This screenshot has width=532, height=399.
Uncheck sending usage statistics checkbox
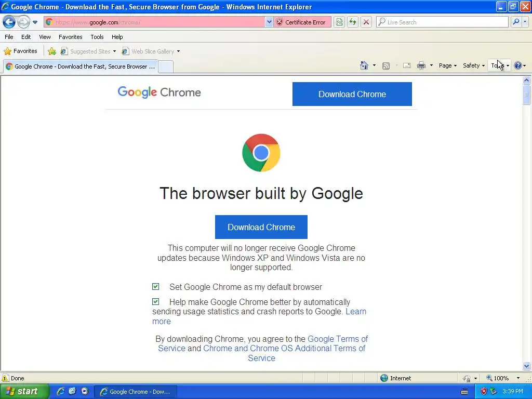[x=156, y=301]
